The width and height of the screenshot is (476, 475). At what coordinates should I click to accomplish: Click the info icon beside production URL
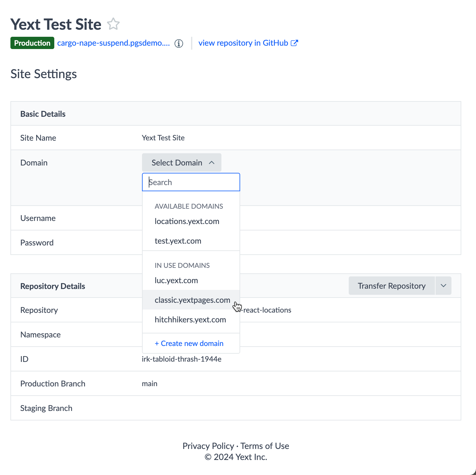click(179, 44)
